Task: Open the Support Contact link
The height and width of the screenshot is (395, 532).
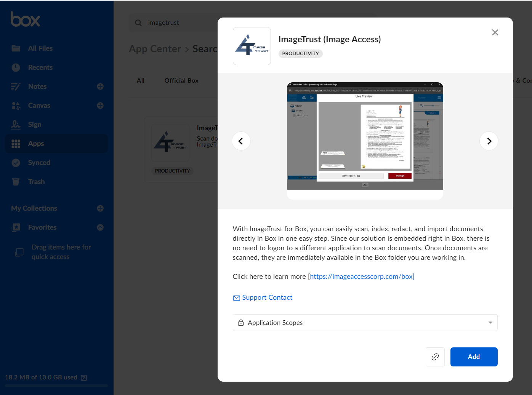Action: (267, 297)
